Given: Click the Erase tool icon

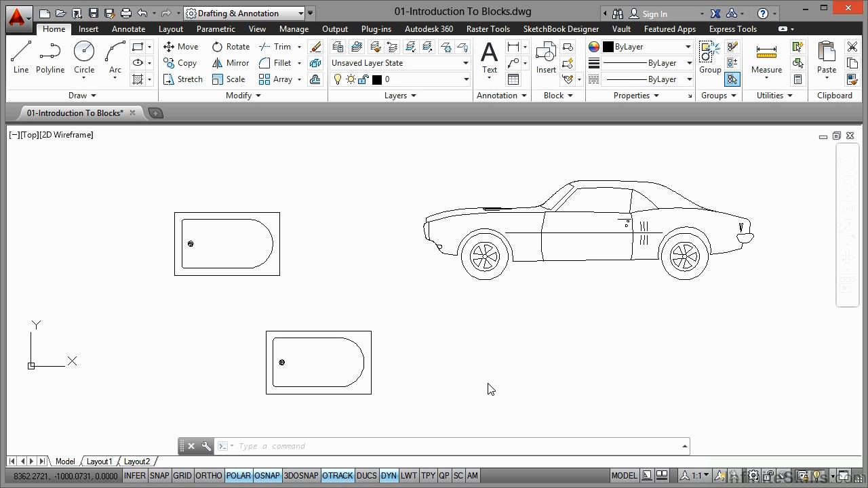Looking at the screenshot, I should (315, 47).
